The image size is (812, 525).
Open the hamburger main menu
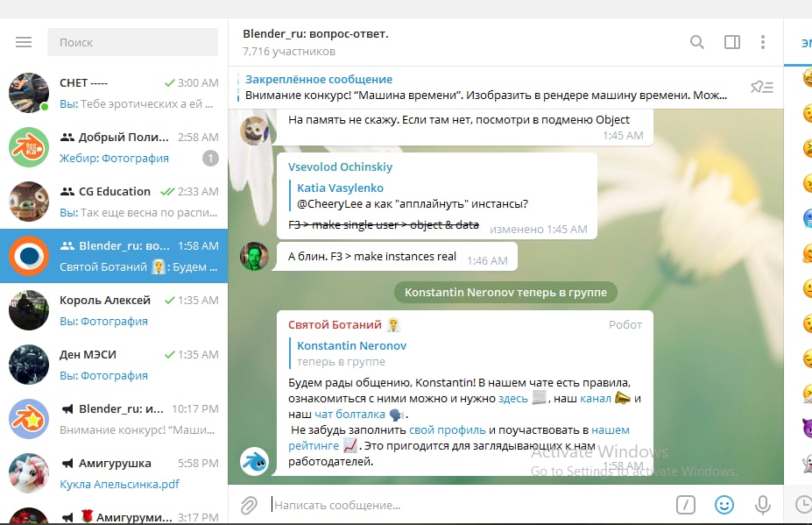(x=24, y=42)
